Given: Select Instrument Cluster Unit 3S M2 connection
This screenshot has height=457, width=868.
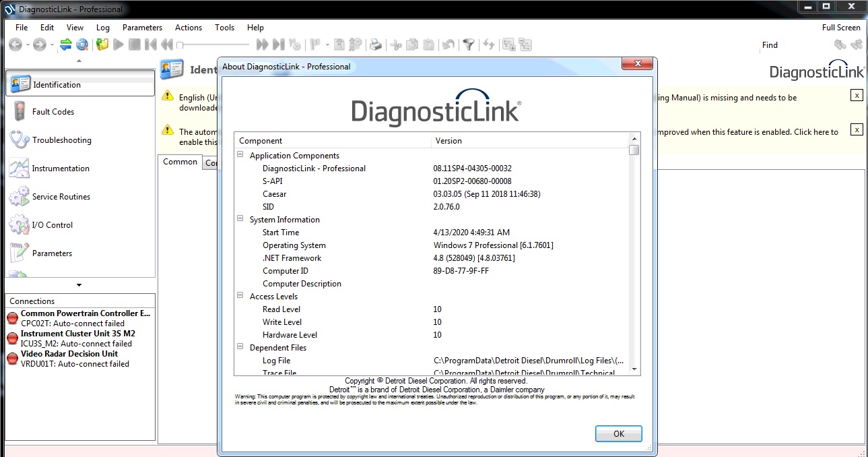Looking at the screenshot, I should click(79, 338).
